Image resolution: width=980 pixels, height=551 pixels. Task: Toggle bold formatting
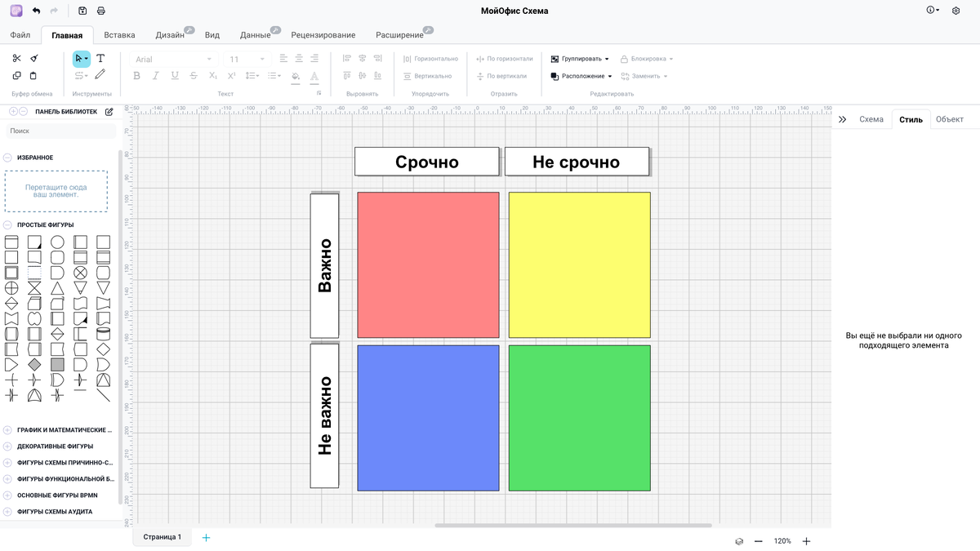[136, 76]
